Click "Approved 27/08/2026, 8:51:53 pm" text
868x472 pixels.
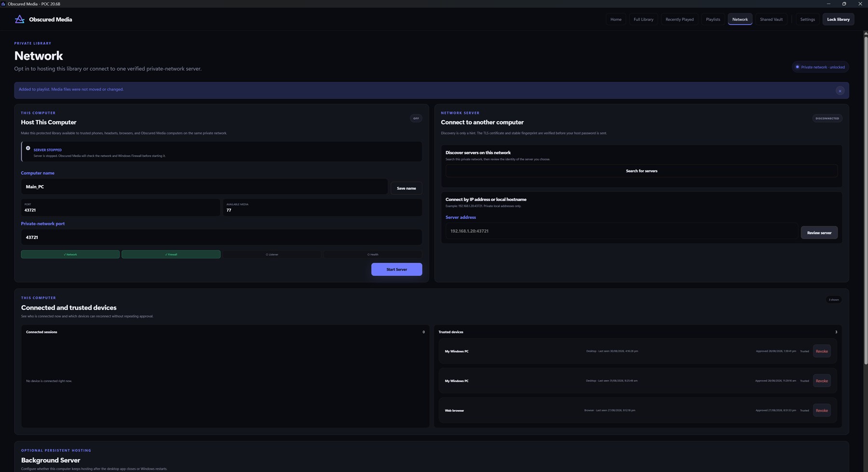pyautogui.click(x=775, y=410)
